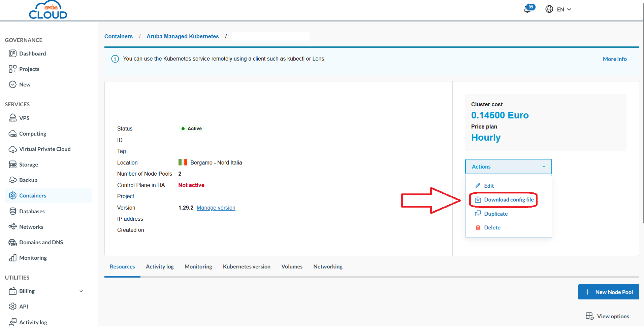This screenshot has height=326, width=644.
Task: Open the notifications bell
Action: coord(527,9)
